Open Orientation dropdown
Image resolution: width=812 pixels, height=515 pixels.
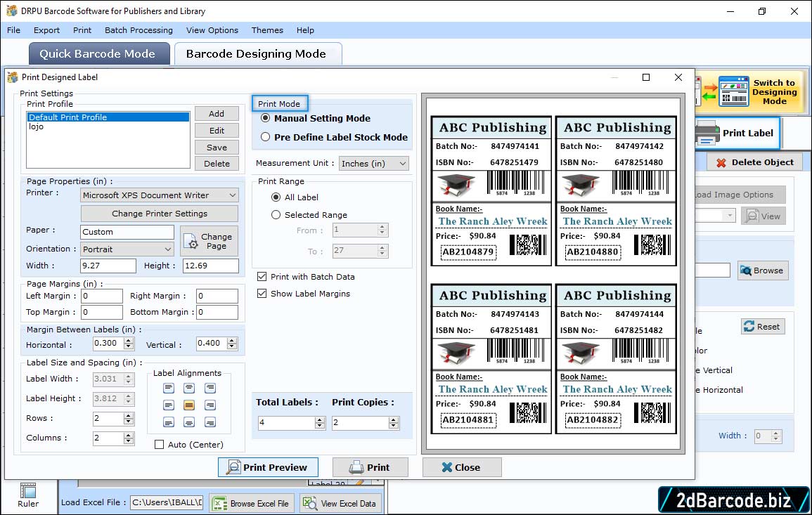tap(127, 249)
